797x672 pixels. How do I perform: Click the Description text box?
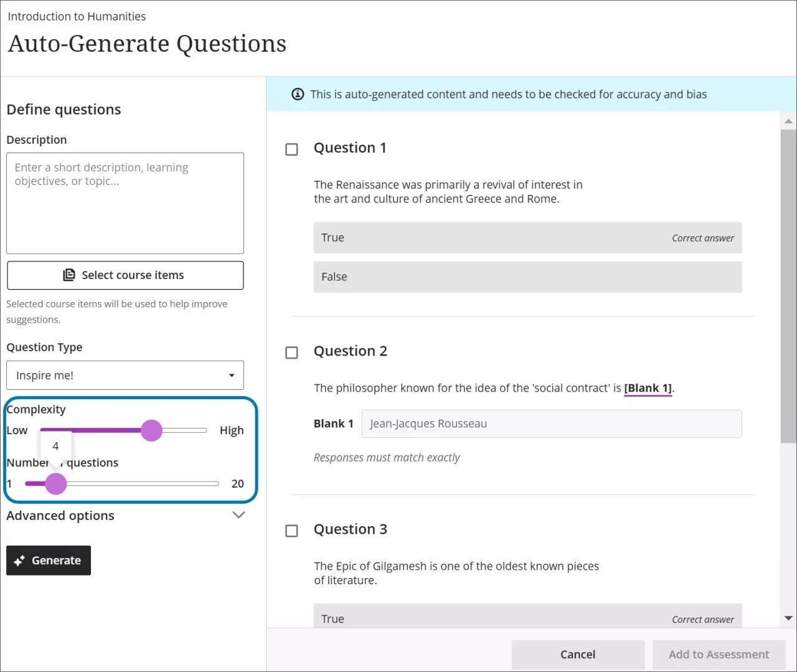tap(125, 202)
